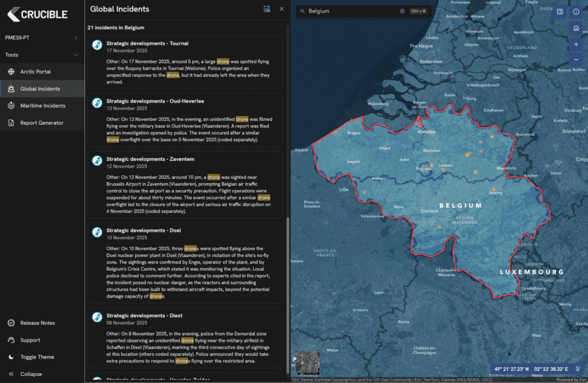Select Maritime Incidents in sidebar
The width and height of the screenshot is (588, 383).
pos(42,106)
